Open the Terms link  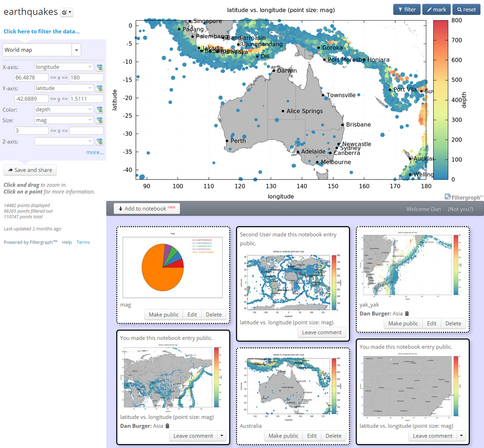tap(83, 243)
